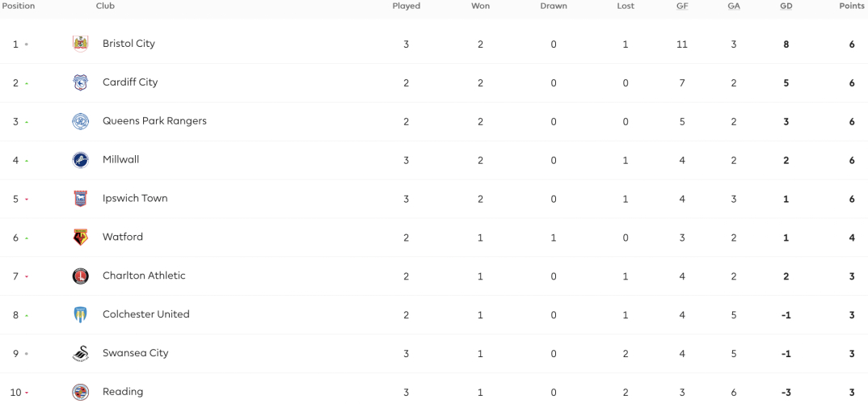
Task: Click the Queens Park Rangers crest
Action: tap(80, 121)
